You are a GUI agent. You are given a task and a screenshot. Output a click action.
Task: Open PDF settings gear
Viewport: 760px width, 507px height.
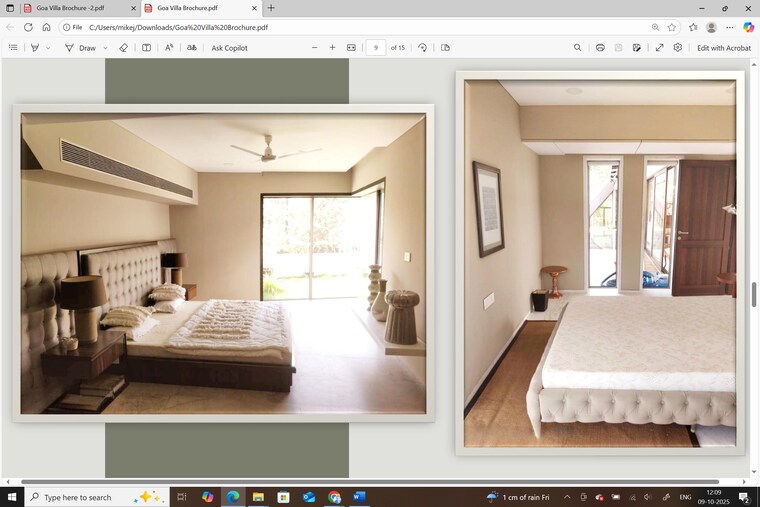(x=677, y=47)
